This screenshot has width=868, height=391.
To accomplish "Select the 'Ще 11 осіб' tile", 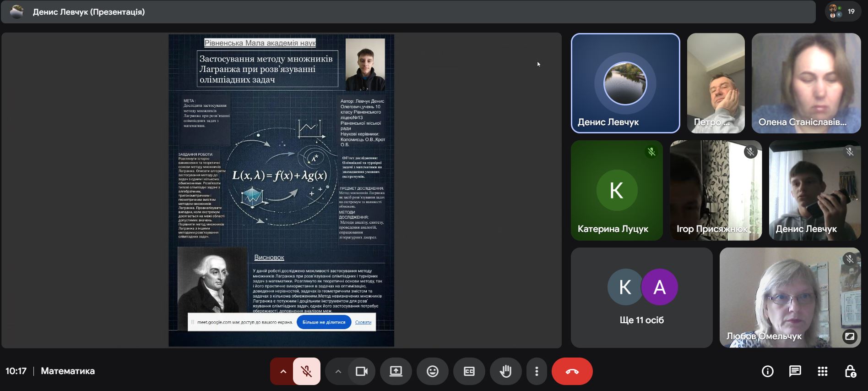I will click(641, 298).
